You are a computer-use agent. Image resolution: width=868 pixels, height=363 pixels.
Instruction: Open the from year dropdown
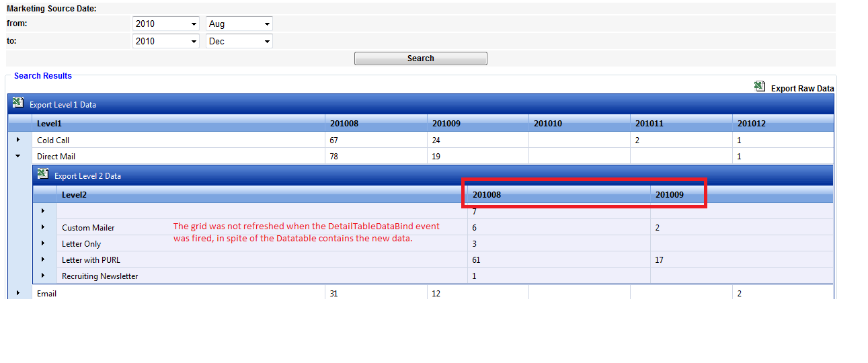[166, 24]
